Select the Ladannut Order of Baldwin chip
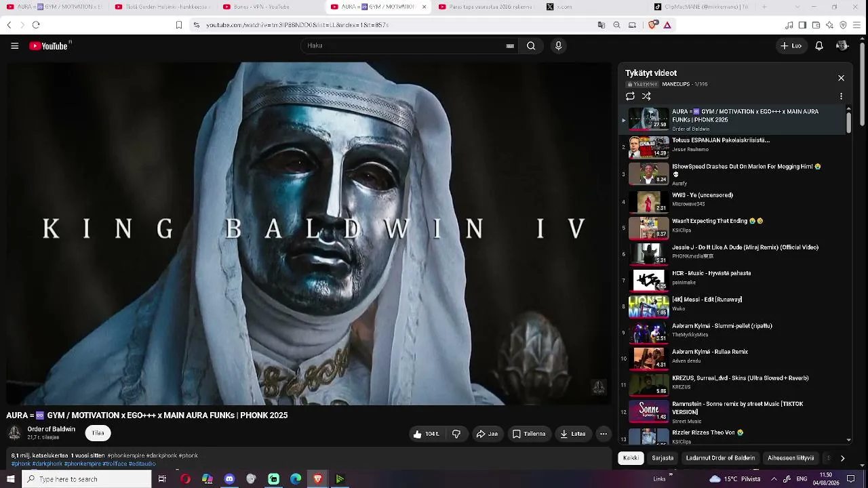Screen dimensions: 868x488 tap(720, 458)
